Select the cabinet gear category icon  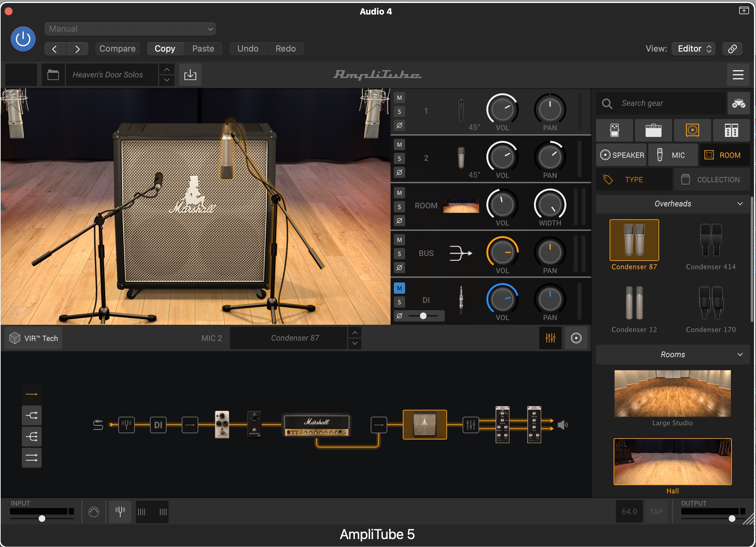click(692, 130)
